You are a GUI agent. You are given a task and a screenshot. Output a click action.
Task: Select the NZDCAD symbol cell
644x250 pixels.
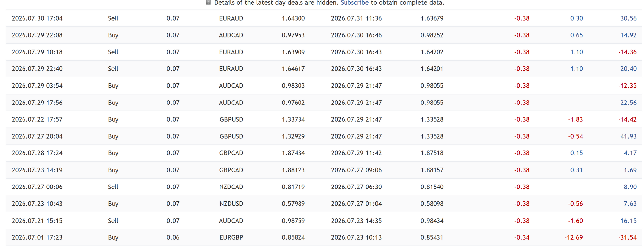point(231,187)
